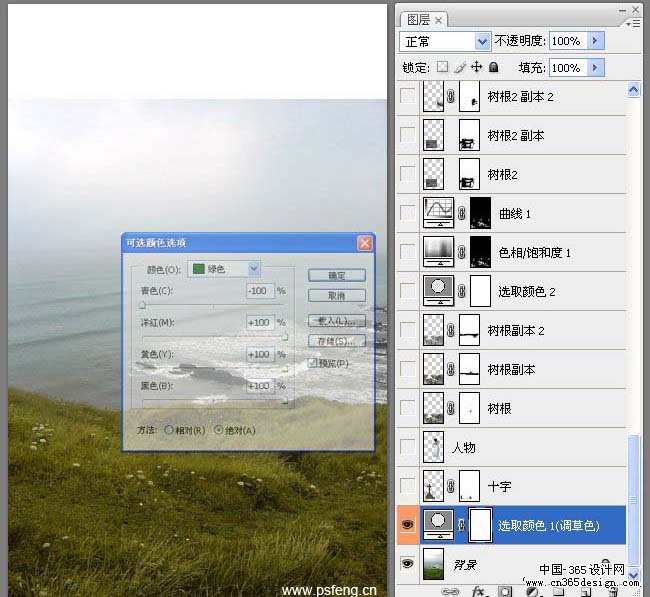Screen dimensions: 650x597
Task: Click the 取消 button in the dialog
Action: coord(337,296)
